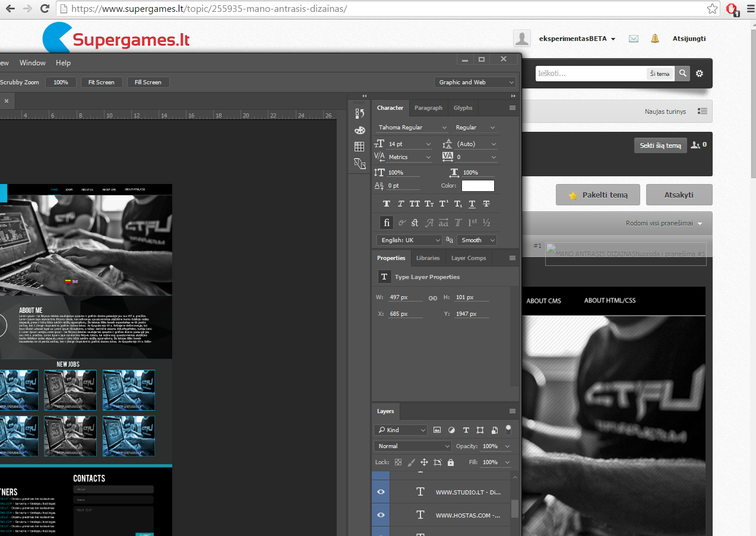Viewport: 756px width, 536px height.
Task: Open the text Color swatch
Action: click(478, 186)
